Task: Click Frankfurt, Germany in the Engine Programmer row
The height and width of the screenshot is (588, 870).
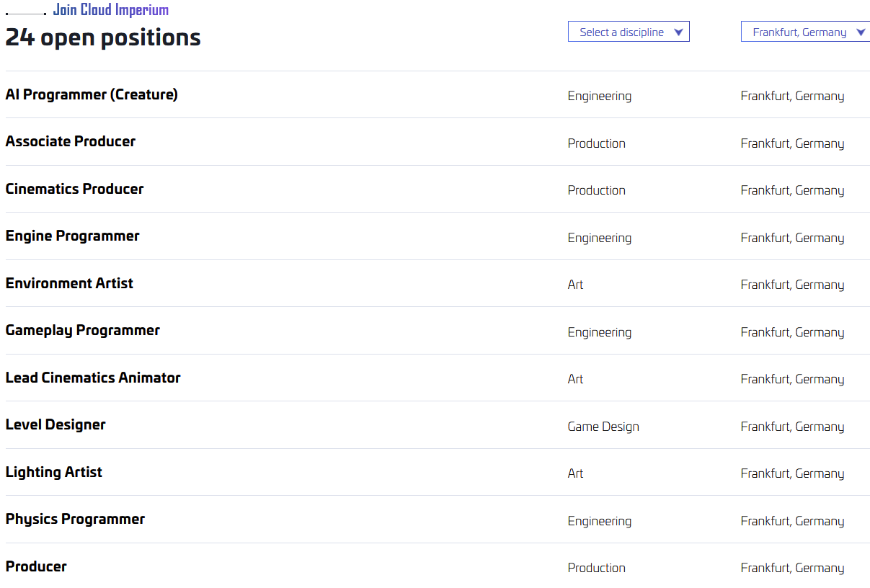Action: [x=792, y=238]
